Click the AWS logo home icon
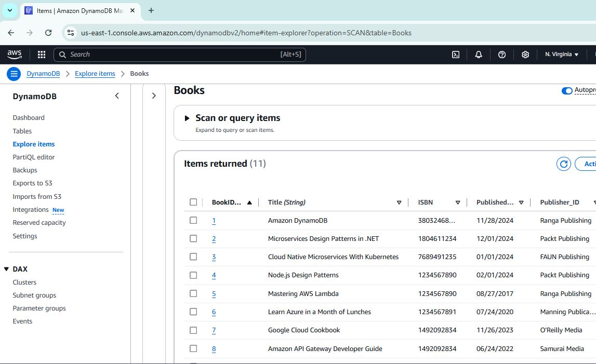The width and height of the screenshot is (596, 364). coord(15,55)
